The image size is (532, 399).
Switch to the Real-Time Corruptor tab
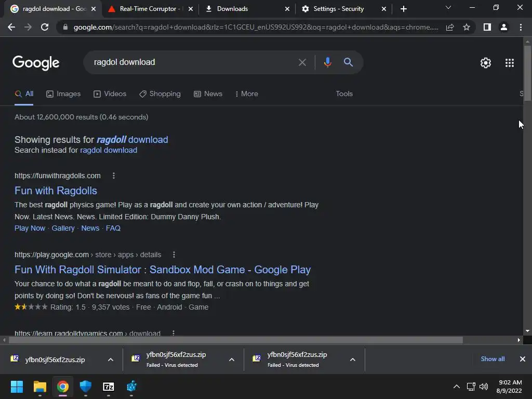click(149, 9)
